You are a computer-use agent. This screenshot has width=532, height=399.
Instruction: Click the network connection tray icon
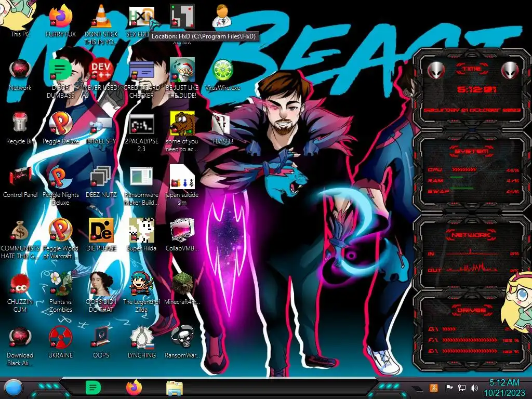coord(462,388)
